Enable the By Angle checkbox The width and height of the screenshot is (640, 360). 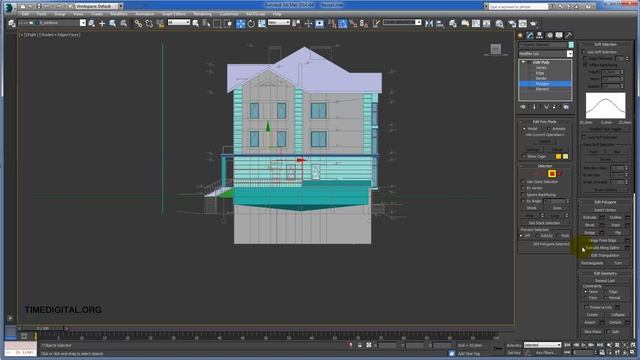523,201
